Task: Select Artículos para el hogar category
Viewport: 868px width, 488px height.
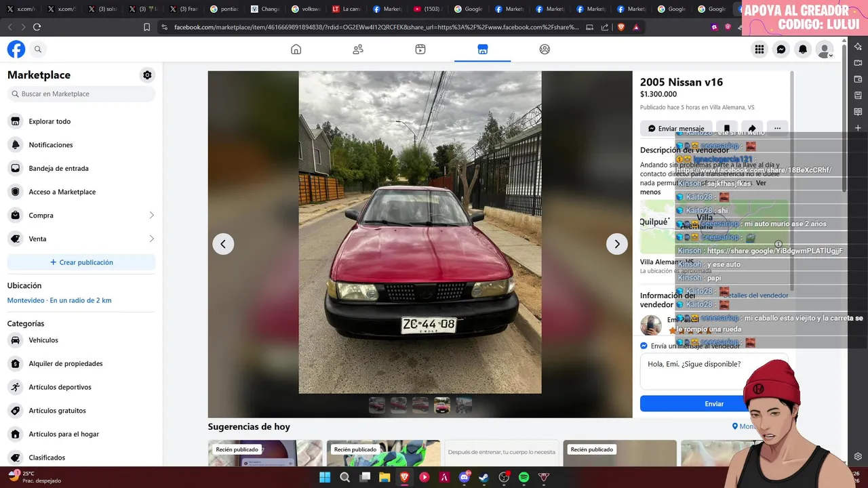Action: (x=81, y=434)
